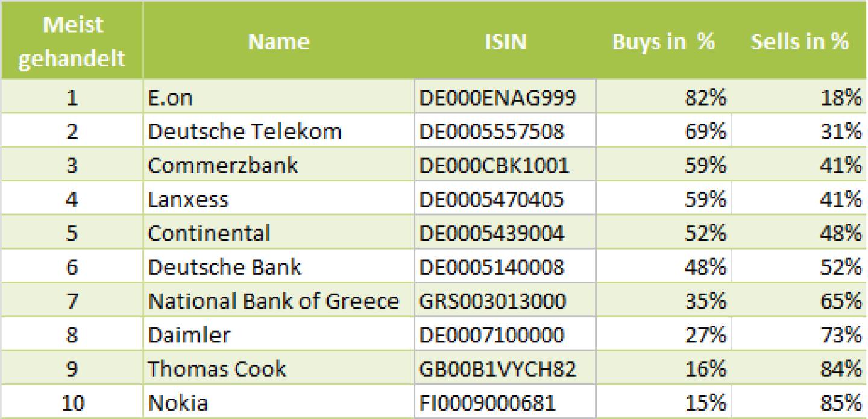Select the 'Name' column header
The width and height of the screenshot is (868, 419).
pos(278,40)
